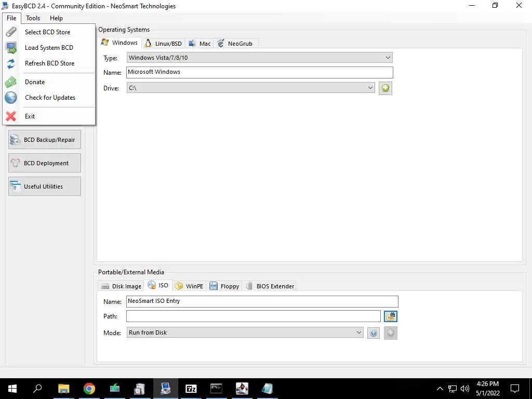This screenshot has height=399, width=532.
Task: Switch to the Linux/BSD tab
Action: pos(164,44)
